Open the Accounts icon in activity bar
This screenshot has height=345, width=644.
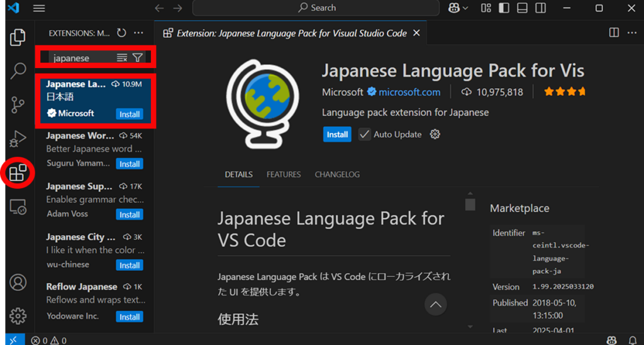pos(18,283)
